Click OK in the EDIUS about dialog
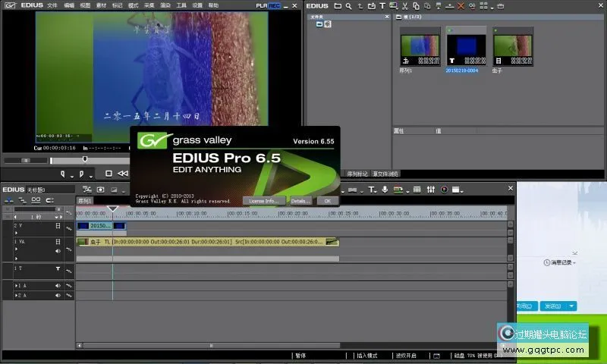 (x=326, y=201)
